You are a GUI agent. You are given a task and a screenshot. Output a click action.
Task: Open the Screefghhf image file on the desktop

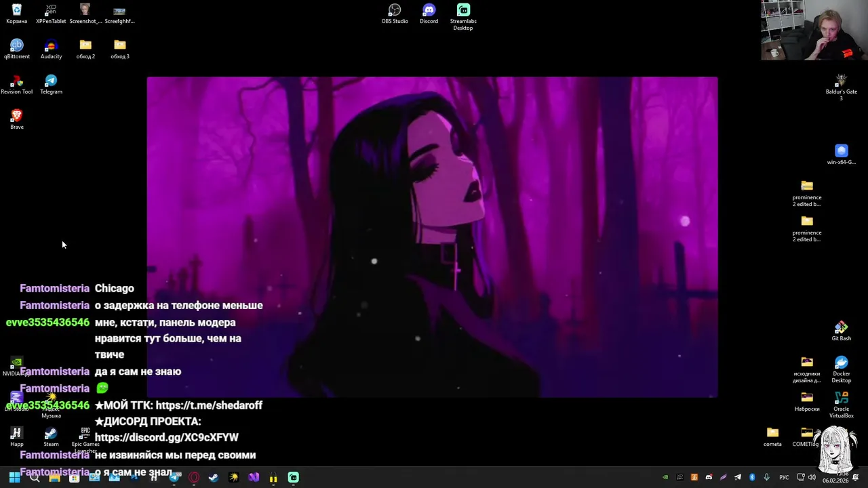[119, 14]
